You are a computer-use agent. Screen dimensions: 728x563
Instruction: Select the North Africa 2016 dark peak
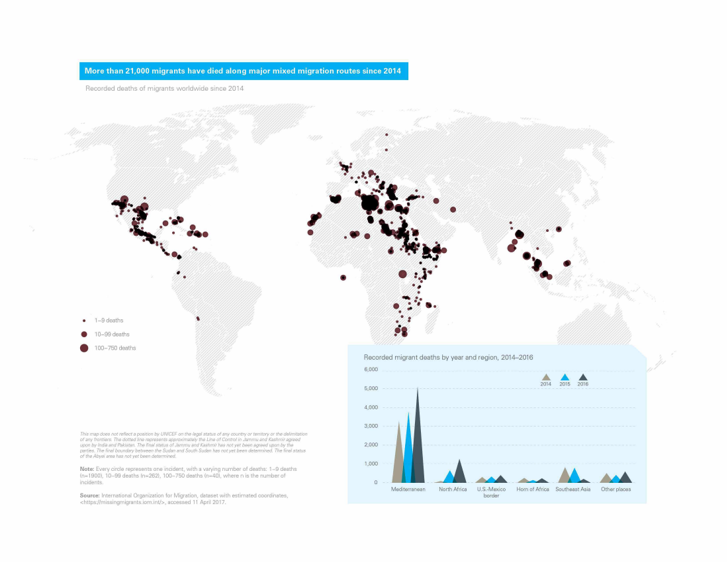pyautogui.click(x=459, y=471)
